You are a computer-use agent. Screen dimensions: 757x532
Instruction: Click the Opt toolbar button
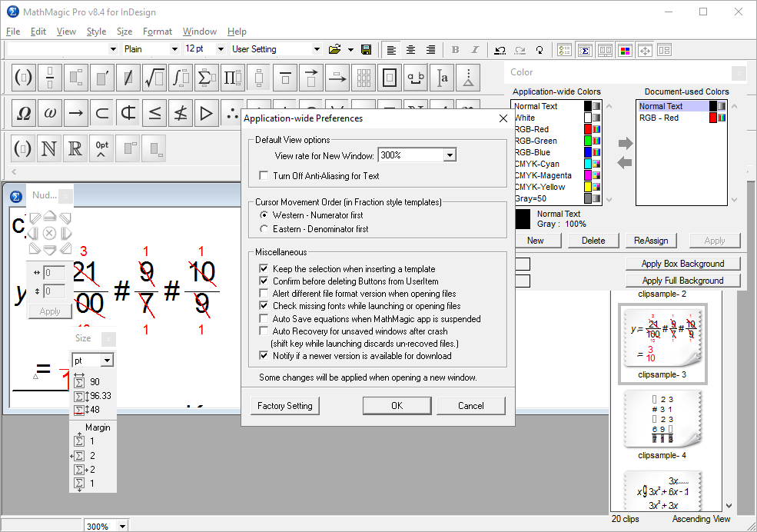[x=101, y=148]
